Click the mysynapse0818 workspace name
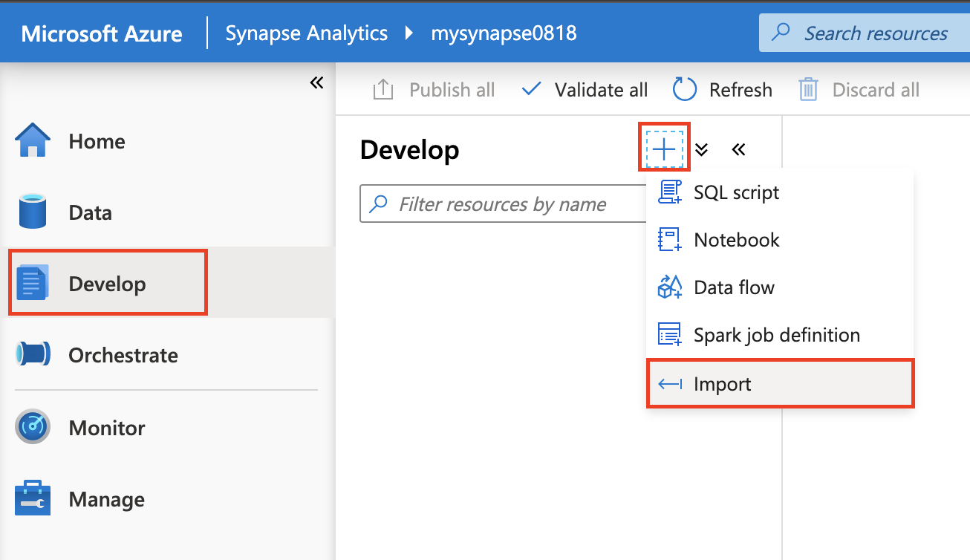This screenshot has height=560, width=970. 504,33
